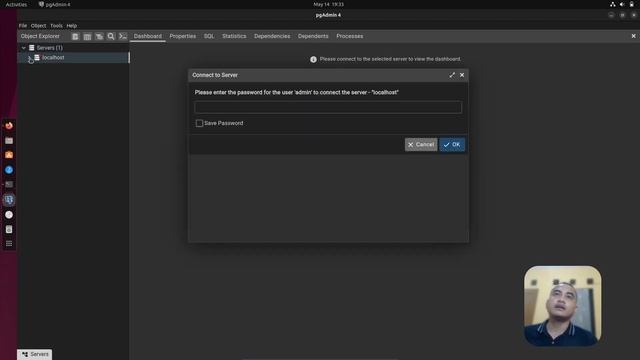The width and height of the screenshot is (640, 360).
Task: Click the pgAdmin elephant dock icon
Action: [9, 200]
